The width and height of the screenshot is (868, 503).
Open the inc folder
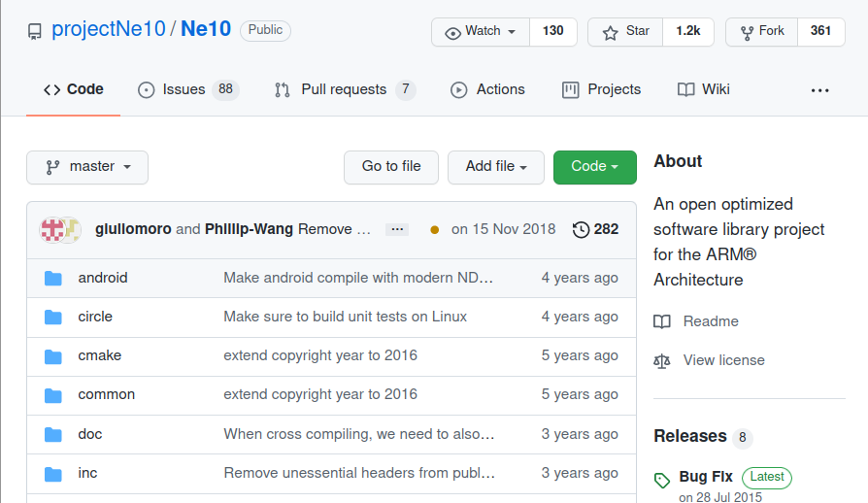tap(87, 473)
